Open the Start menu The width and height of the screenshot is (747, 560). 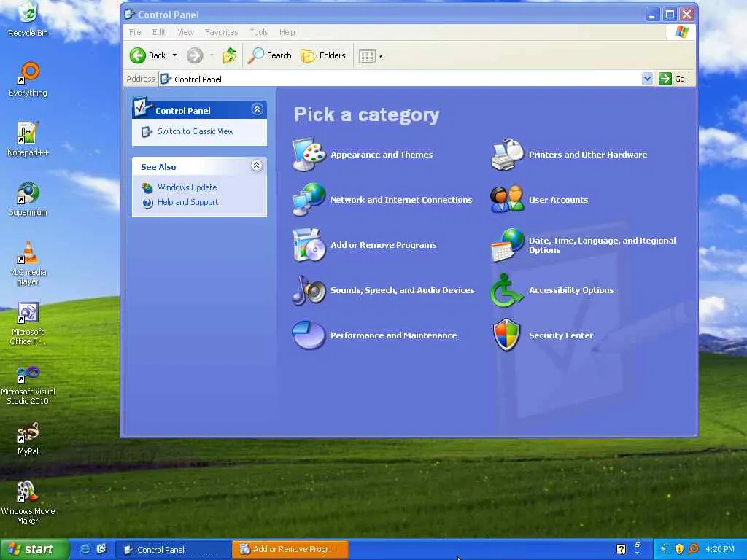click(34, 549)
